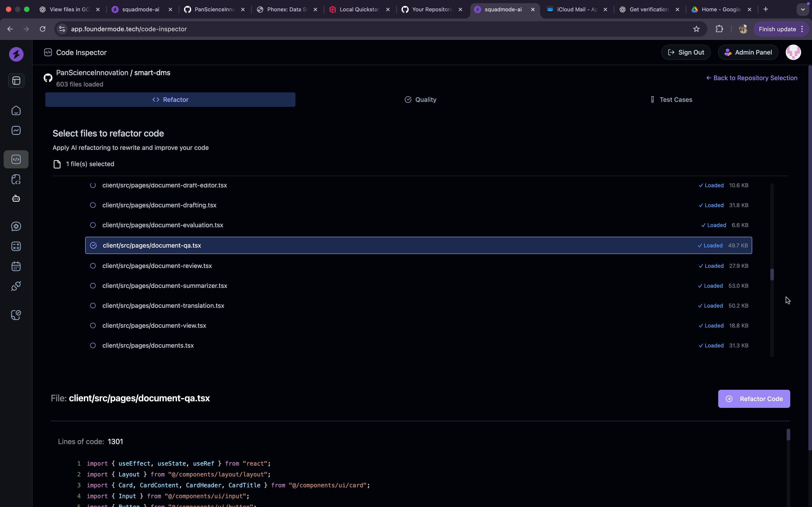Open the tab search dropdown arrow
The width and height of the screenshot is (812, 507).
pos(803,9)
